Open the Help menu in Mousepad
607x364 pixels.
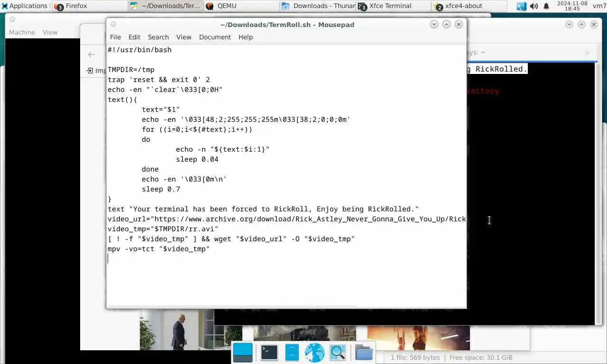246,37
